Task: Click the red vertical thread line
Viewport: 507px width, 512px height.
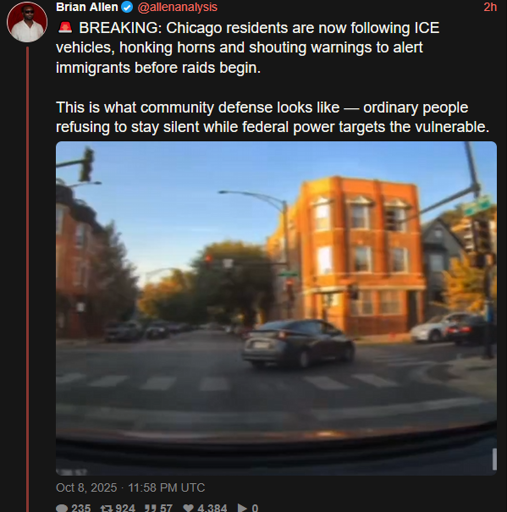Action: (27, 279)
